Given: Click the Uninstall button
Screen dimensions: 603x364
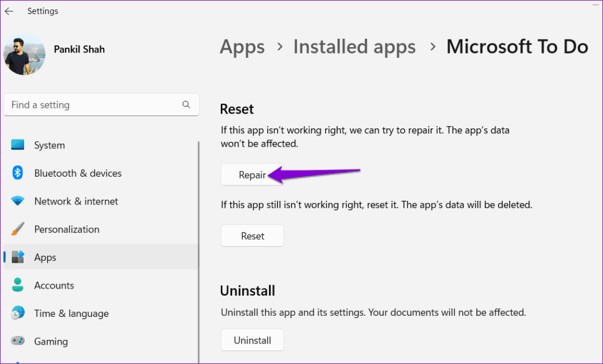Looking at the screenshot, I should [252, 340].
